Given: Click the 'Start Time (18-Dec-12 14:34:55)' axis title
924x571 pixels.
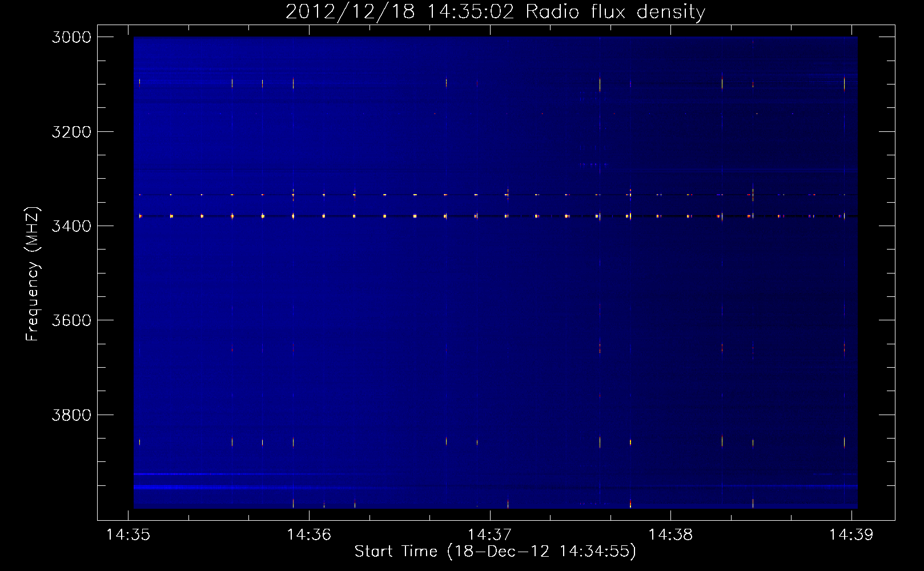Looking at the screenshot, I should tap(495, 552).
